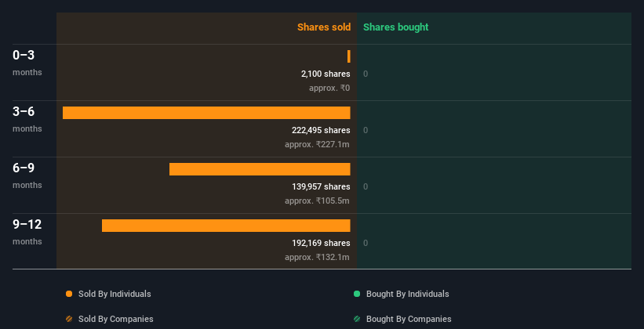Click the 222,495 shares label
The image size is (644, 329).
pos(320,130)
